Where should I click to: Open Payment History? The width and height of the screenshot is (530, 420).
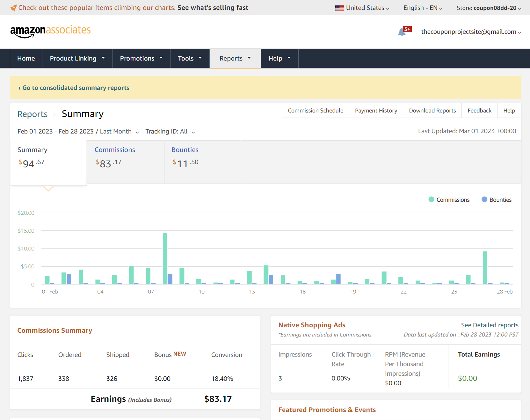click(376, 111)
